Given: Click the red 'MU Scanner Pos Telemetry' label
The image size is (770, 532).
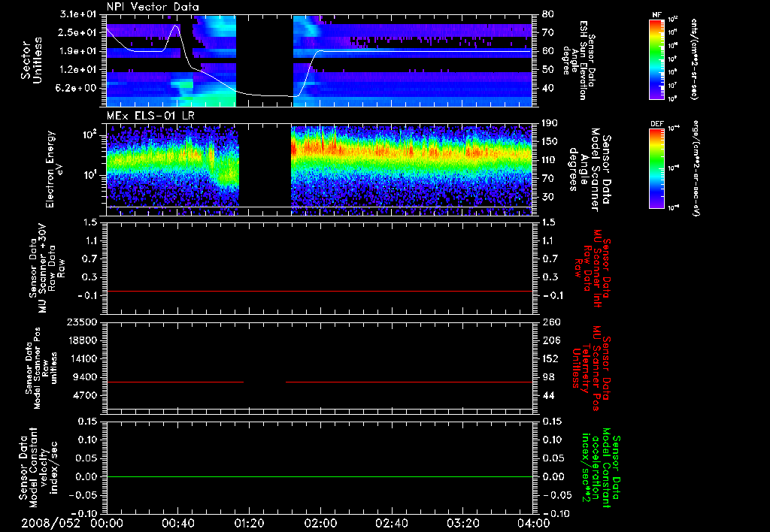Looking at the screenshot, I should click(590, 367).
